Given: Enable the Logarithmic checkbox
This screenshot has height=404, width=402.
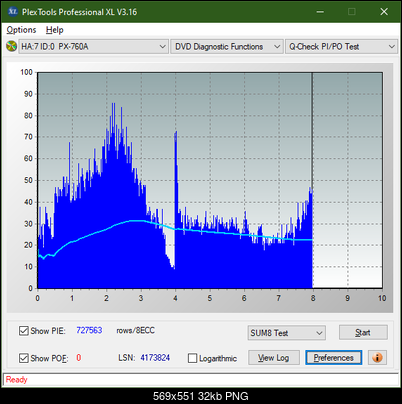Looking at the screenshot, I should [x=192, y=358].
